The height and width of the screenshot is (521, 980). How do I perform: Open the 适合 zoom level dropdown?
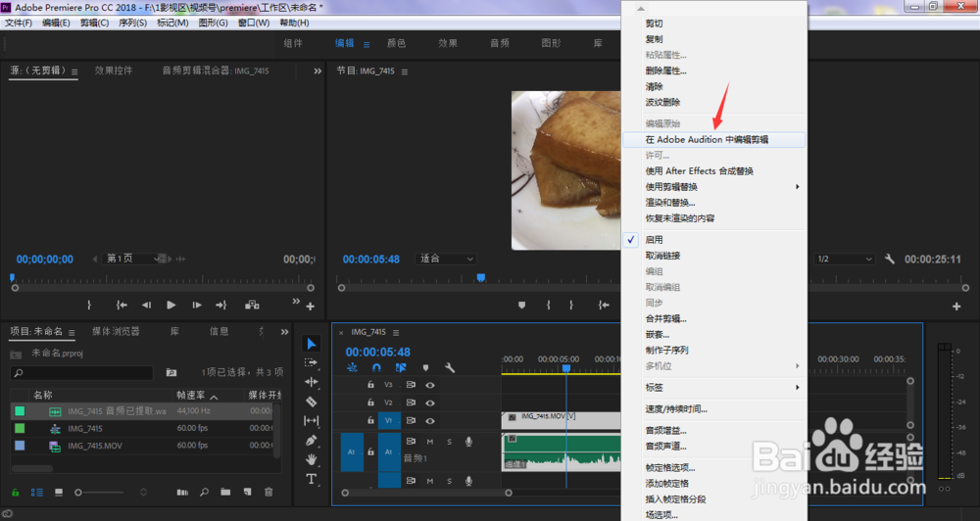[x=445, y=259]
